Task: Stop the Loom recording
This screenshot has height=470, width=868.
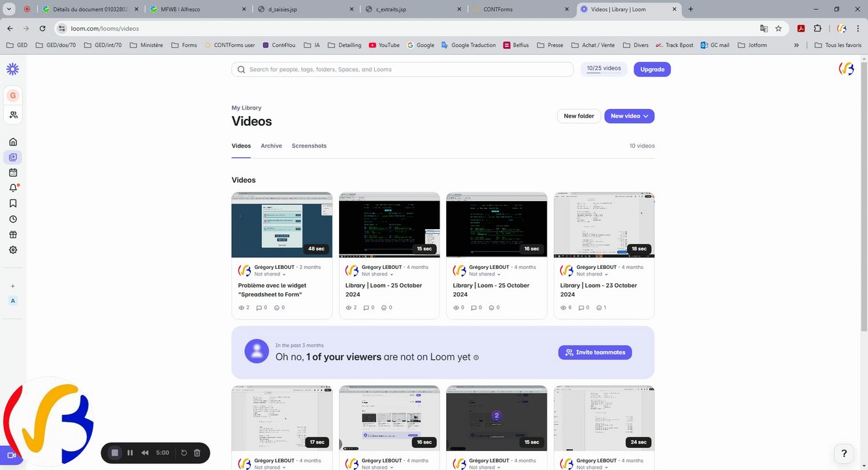Action: 115,452
